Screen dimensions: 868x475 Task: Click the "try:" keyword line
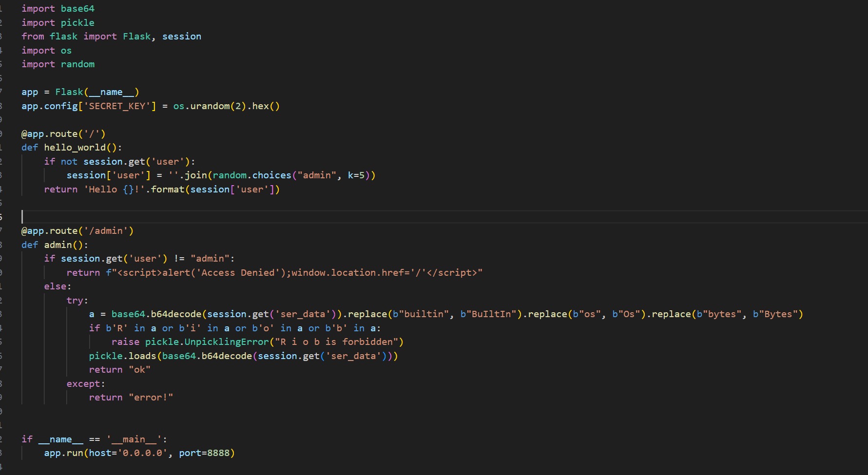(77, 301)
